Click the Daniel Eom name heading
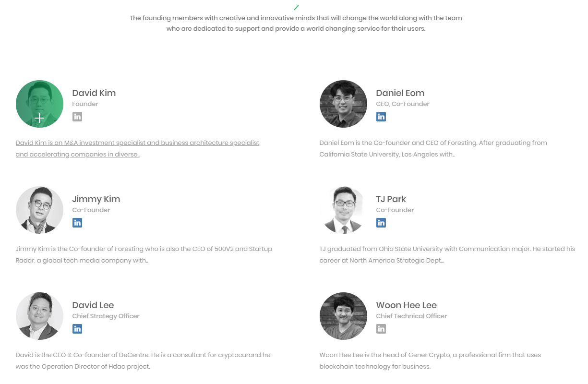This screenshot has height=384, width=588. (400, 93)
